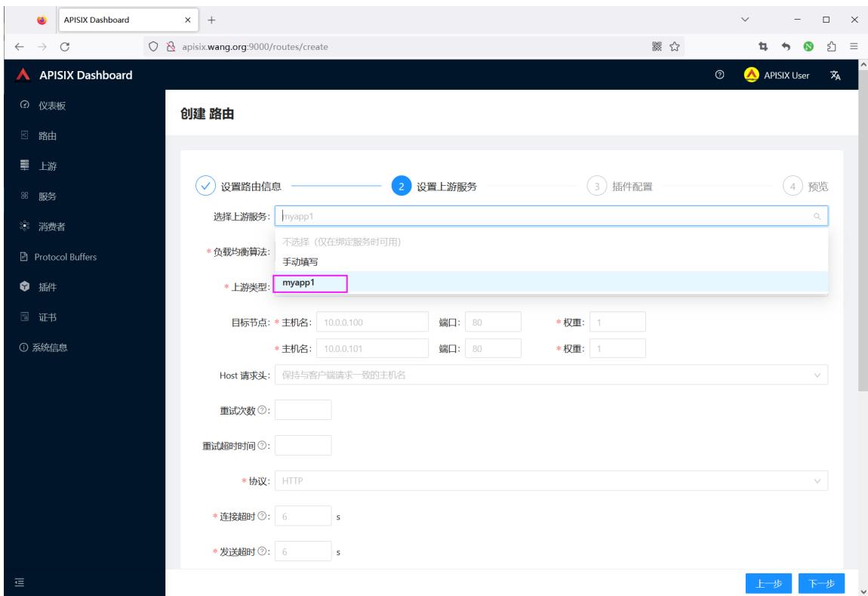Click the 发送超时 input field
Screen dimensions: 868x596
303,551
